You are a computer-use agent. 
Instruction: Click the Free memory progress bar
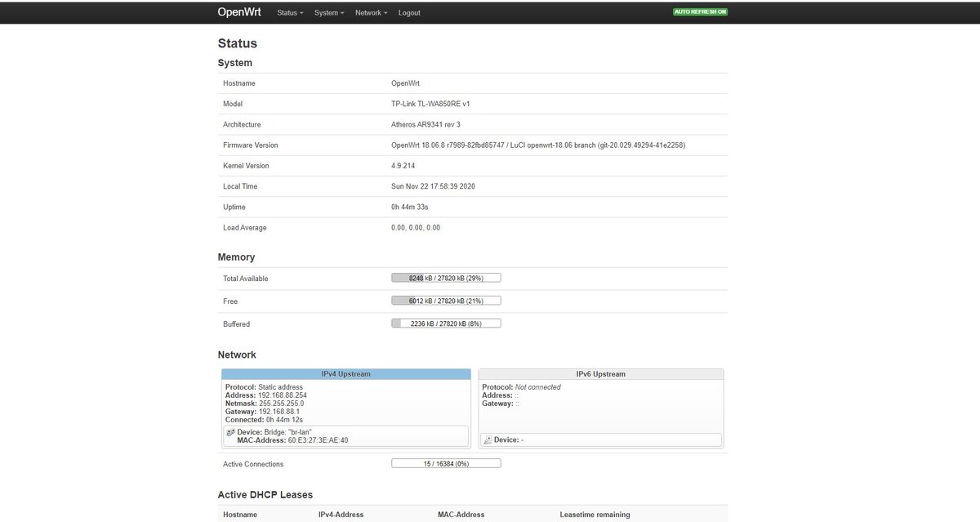point(446,301)
